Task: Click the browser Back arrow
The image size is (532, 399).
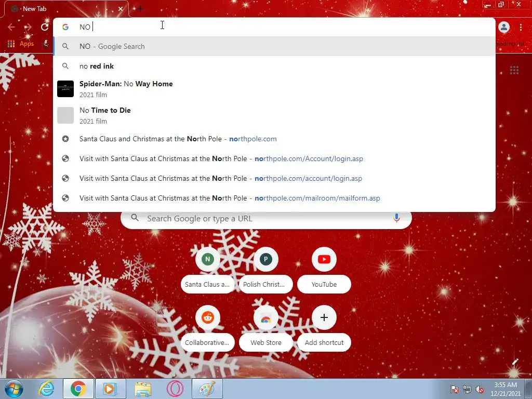Action: [11, 27]
